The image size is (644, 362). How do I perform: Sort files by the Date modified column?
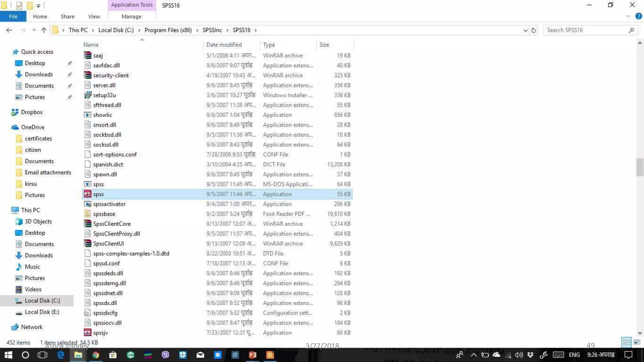224,45
